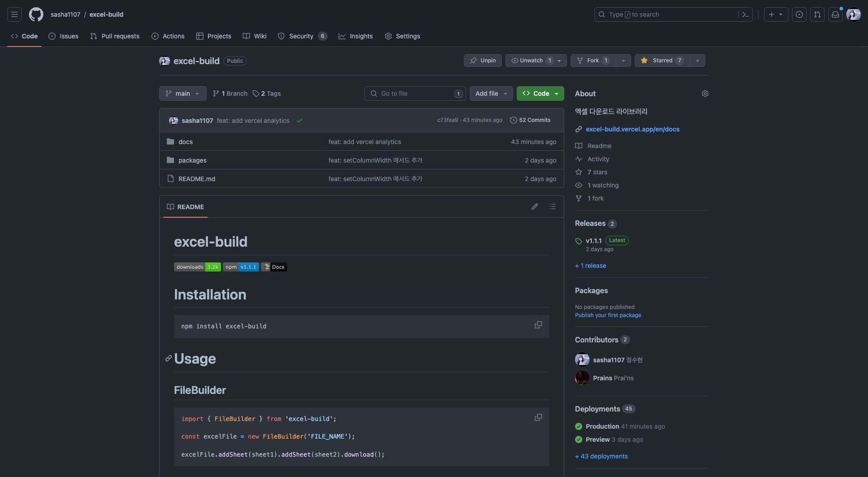Open the Production deployment

(603, 426)
